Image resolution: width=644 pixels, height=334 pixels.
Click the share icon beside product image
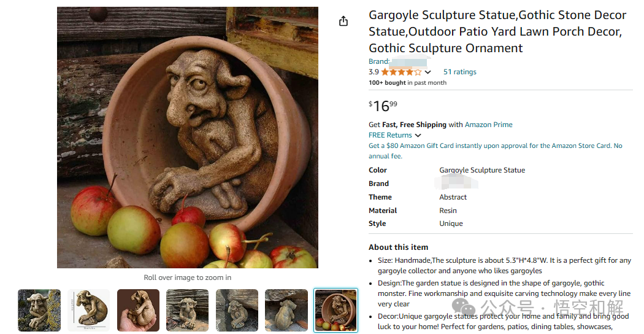[x=343, y=21]
